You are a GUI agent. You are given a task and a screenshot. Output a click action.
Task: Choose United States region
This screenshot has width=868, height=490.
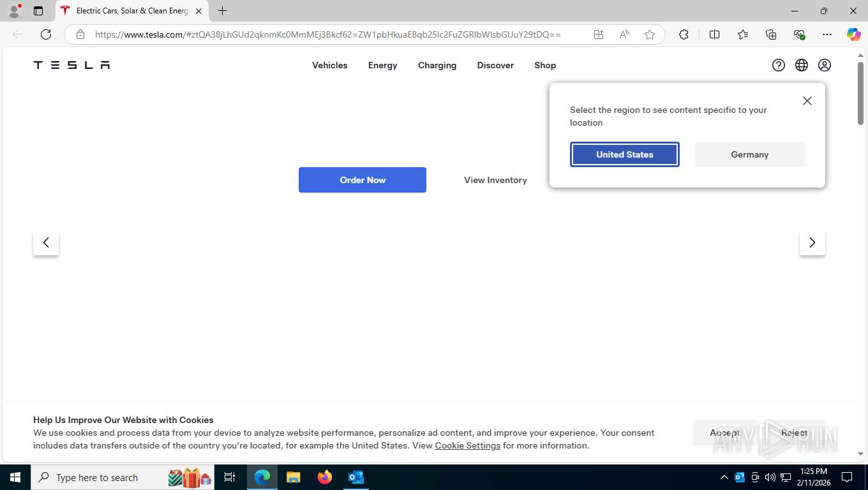[625, 154]
